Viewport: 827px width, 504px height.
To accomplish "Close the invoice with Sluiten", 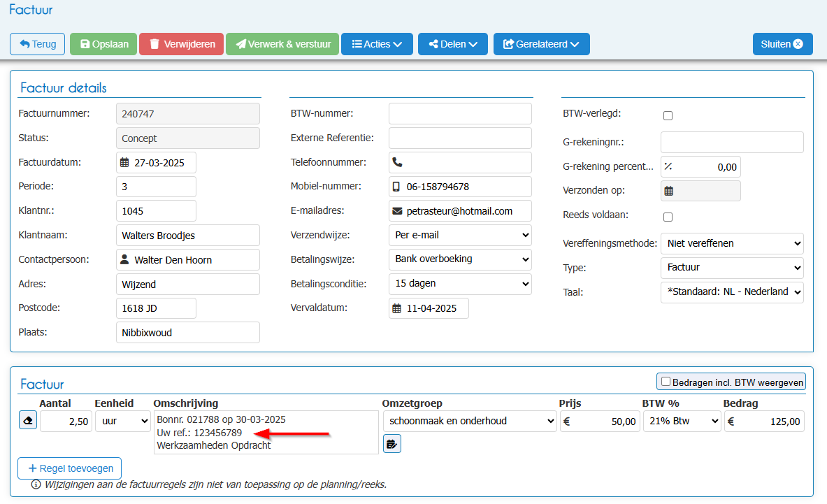I will tap(783, 44).
